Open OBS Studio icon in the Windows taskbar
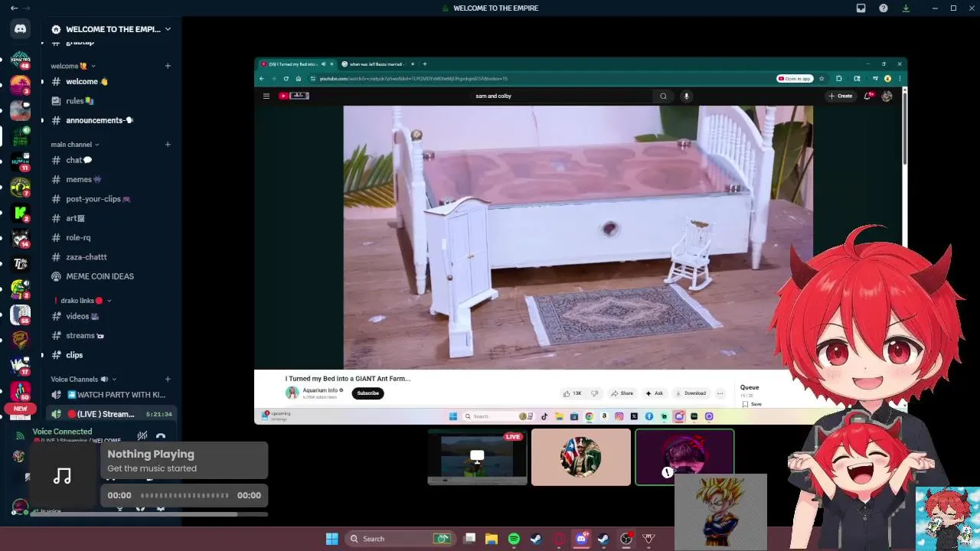 (626, 539)
